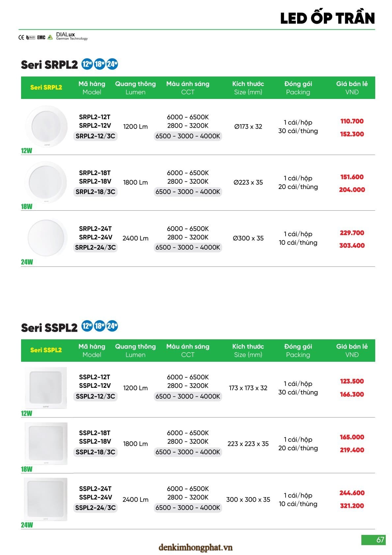Click the SRPL2-18/3C highlighted model code
The width and height of the screenshot is (392, 555).
95,192
